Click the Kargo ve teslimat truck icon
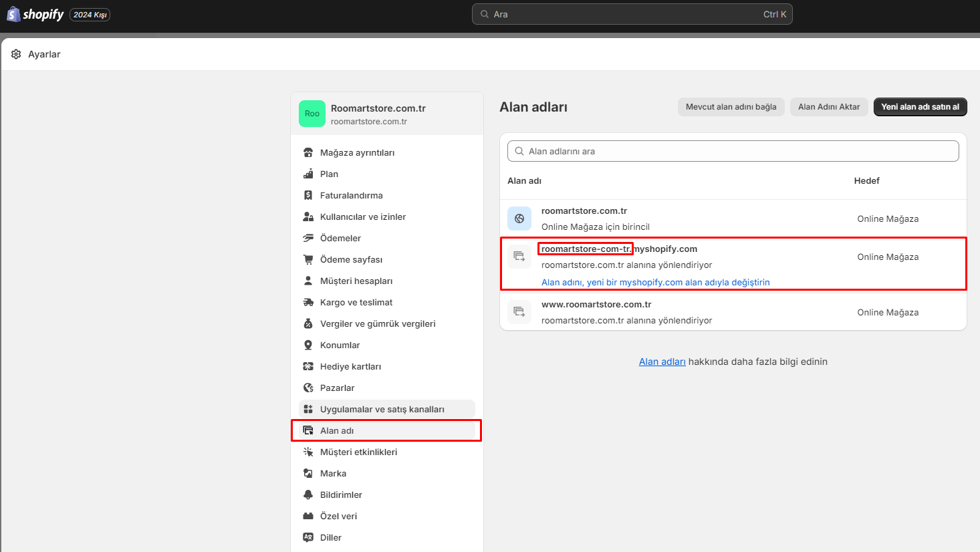This screenshot has width=980, height=552. (x=308, y=302)
